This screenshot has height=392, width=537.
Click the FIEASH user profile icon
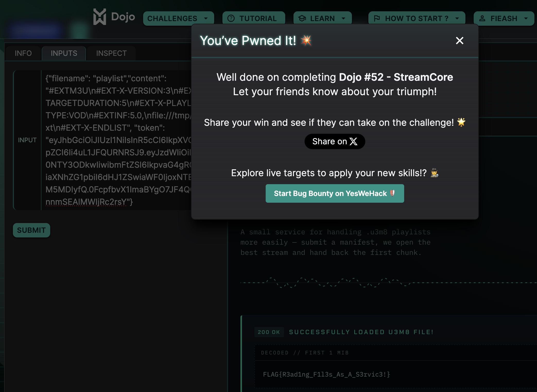482,19
